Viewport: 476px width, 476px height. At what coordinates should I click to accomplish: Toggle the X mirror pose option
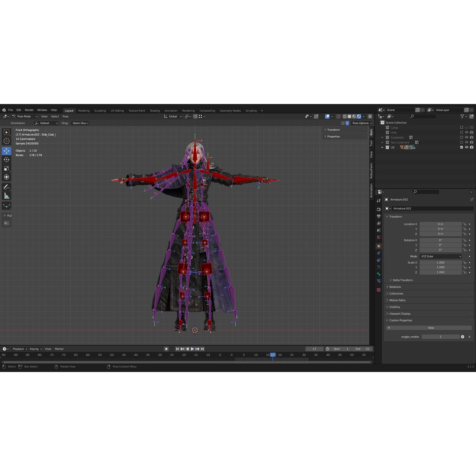point(347,123)
